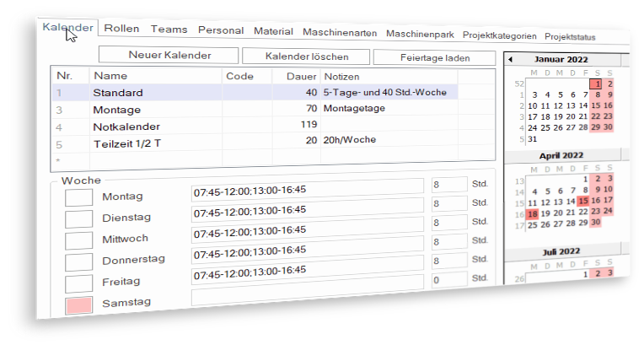Image resolution: width=644 pixels, height=350 pixels.
Task: Select the Notkalender row in the table
Action: (126, 127)
